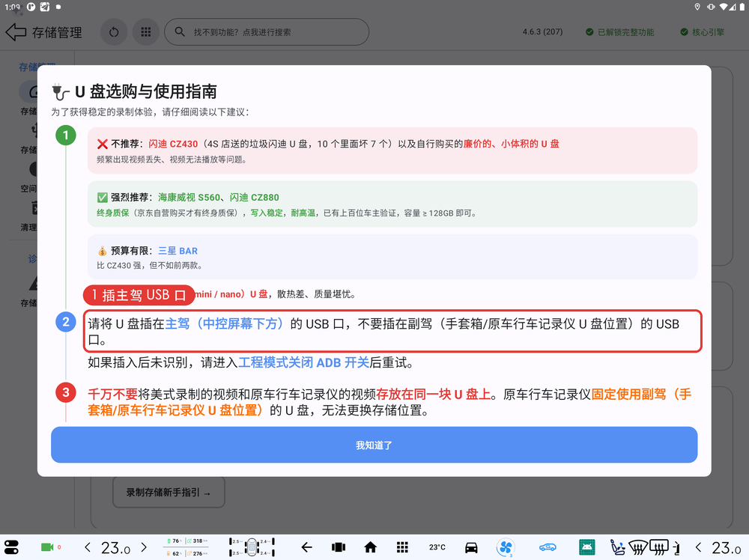Focus the 找不到功能 search field
This screenshot has height=560, width=749.
267,32
